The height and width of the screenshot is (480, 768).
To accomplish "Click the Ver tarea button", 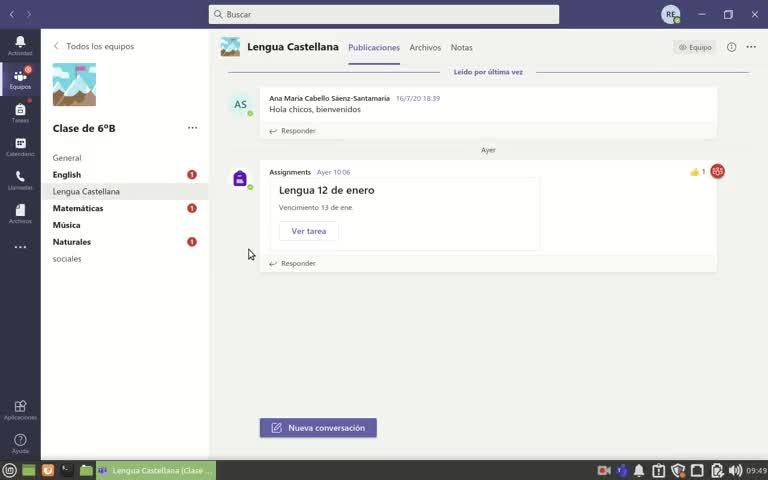I will pos(309,231).
